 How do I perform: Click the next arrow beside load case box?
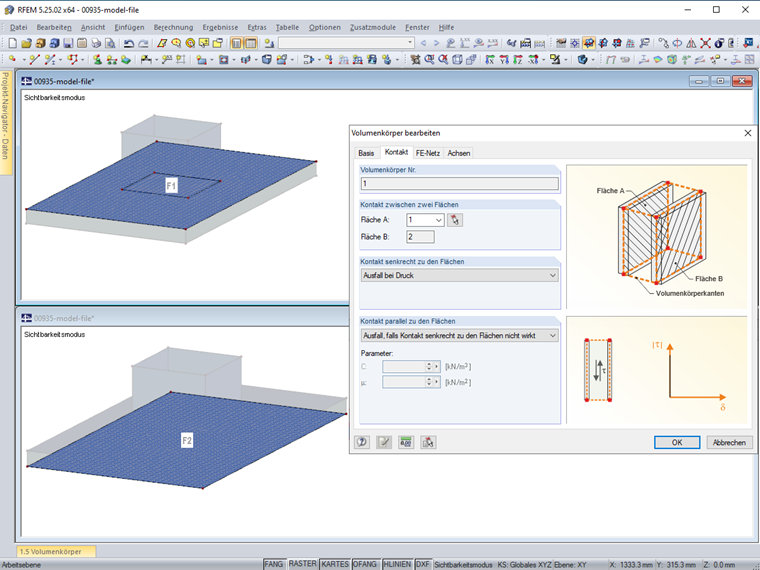pyautogui.click(x=436, y=44)
